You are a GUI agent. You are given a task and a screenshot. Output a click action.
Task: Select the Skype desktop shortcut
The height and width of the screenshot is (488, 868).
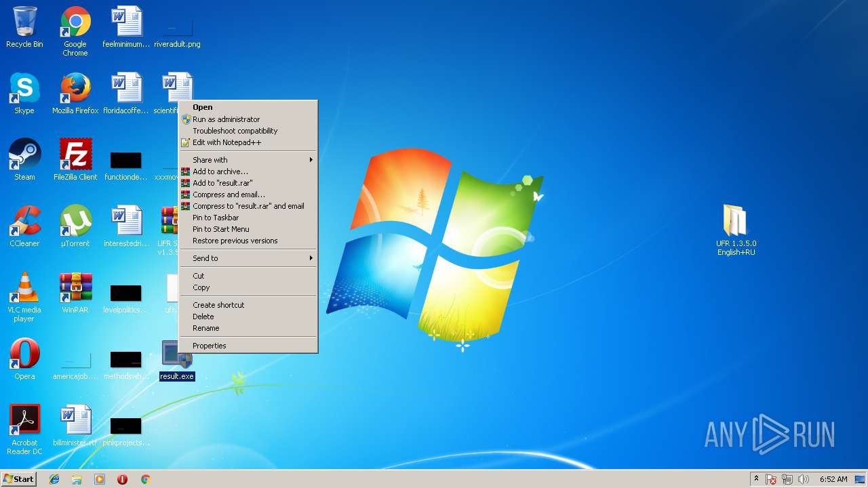click(24, 94)
